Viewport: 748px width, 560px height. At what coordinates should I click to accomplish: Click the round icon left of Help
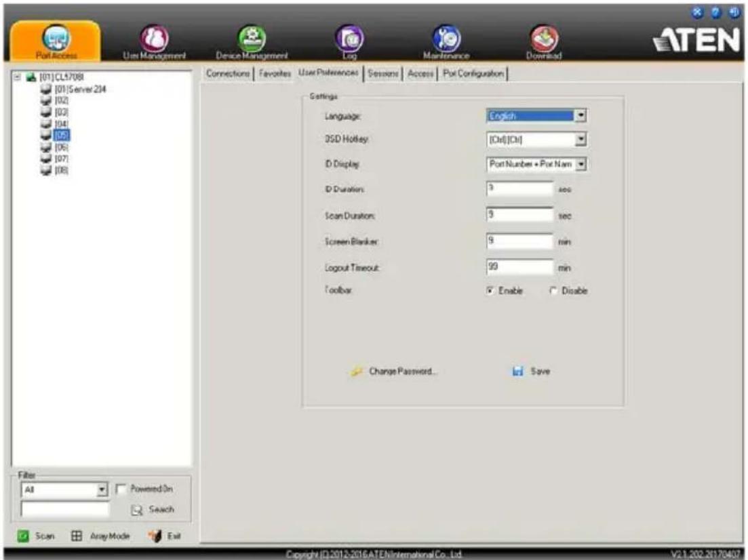coord(697,12)
